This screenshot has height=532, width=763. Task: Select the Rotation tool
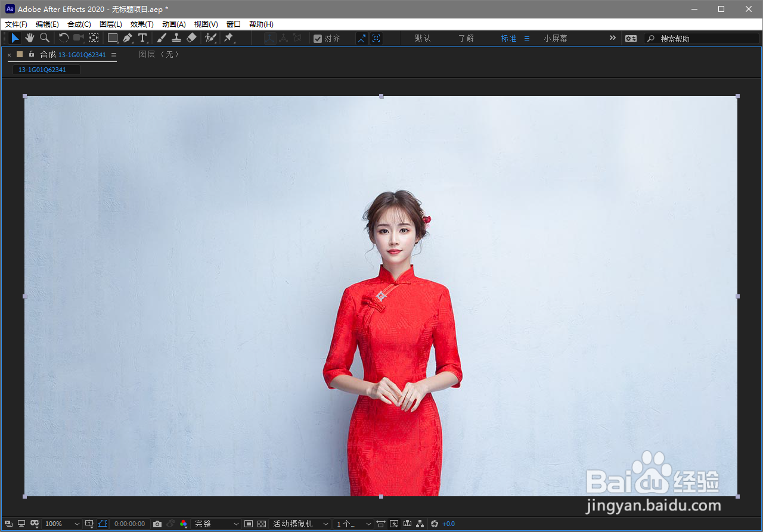pyautogui.click(x=64, y=38)
